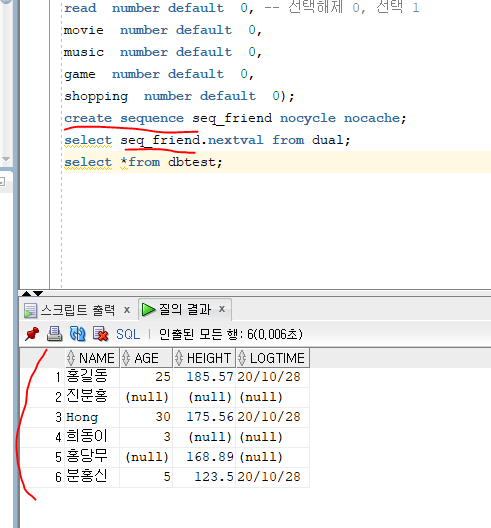Click the pin icon in results toolbar

(32, 334)
